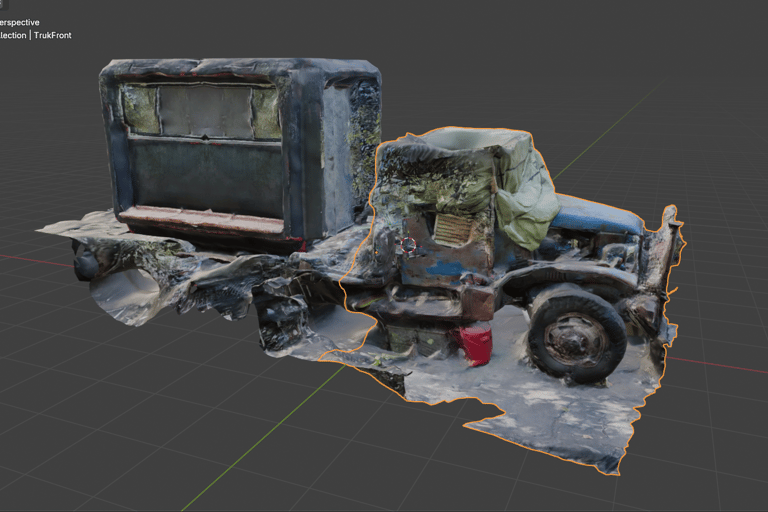Click the louvered vent on the cab door
The height and width of the screenshot is (512, 768).
point(454,229)
